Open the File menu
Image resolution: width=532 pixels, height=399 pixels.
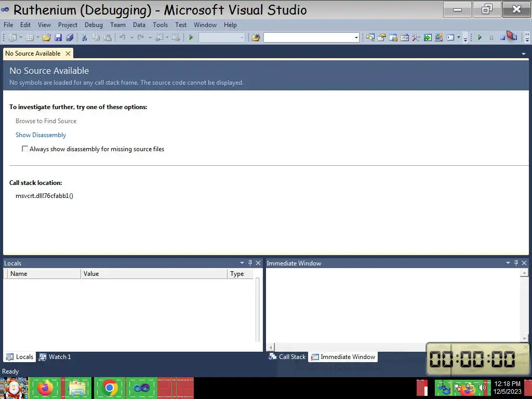tap(8, 25)
